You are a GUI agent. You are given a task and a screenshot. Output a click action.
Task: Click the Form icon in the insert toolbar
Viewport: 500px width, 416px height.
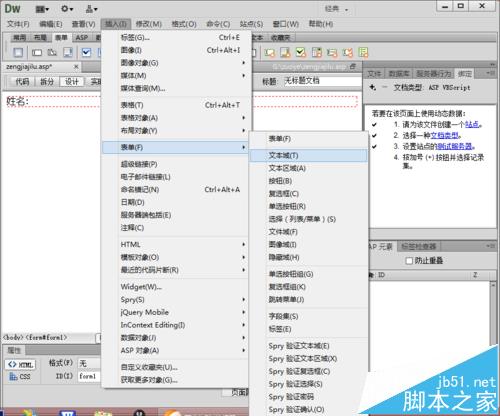tap(18, 52)
